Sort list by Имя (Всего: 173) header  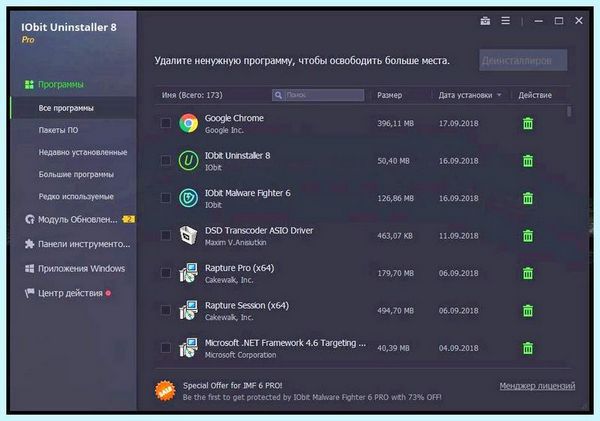pyautogui.click(x=192, y=95)
